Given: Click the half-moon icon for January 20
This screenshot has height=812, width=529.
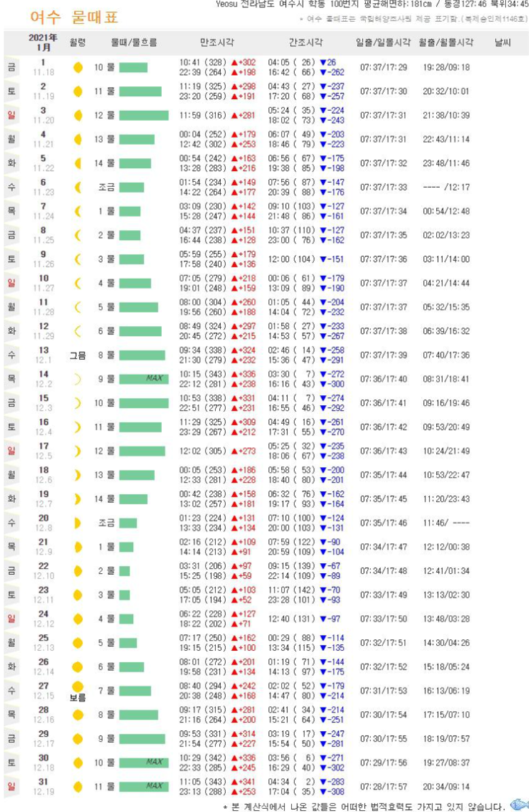Looking at the screenshot, I should (78, 523).
